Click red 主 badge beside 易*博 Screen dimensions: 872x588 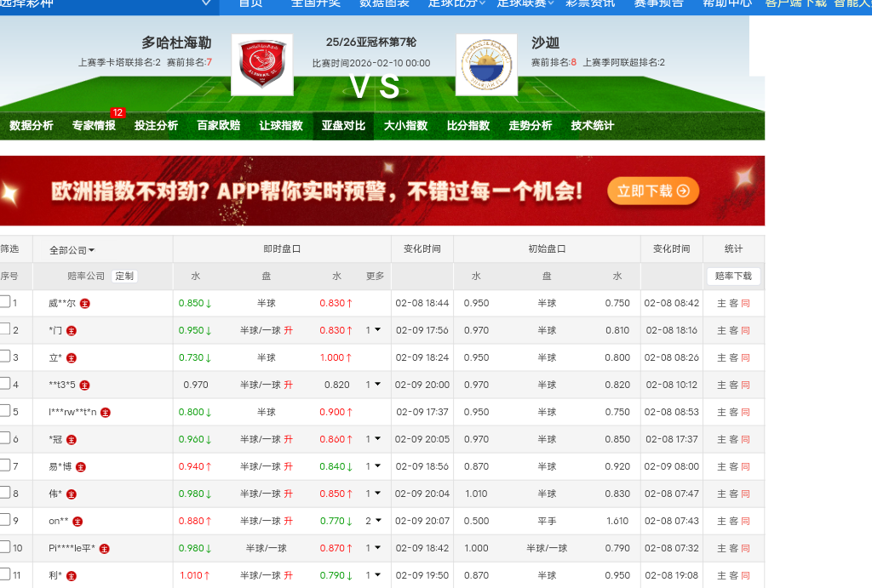(x=81, y=466)
